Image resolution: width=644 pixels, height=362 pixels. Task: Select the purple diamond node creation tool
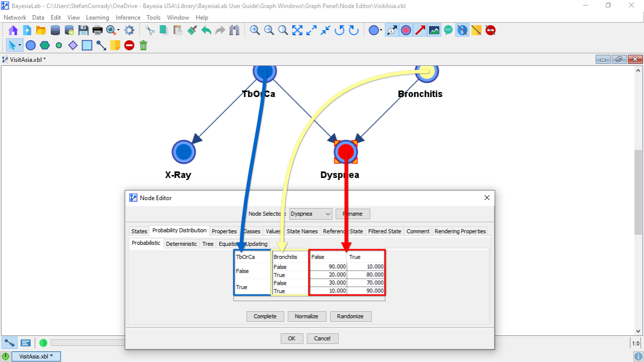tap(73, 45)
